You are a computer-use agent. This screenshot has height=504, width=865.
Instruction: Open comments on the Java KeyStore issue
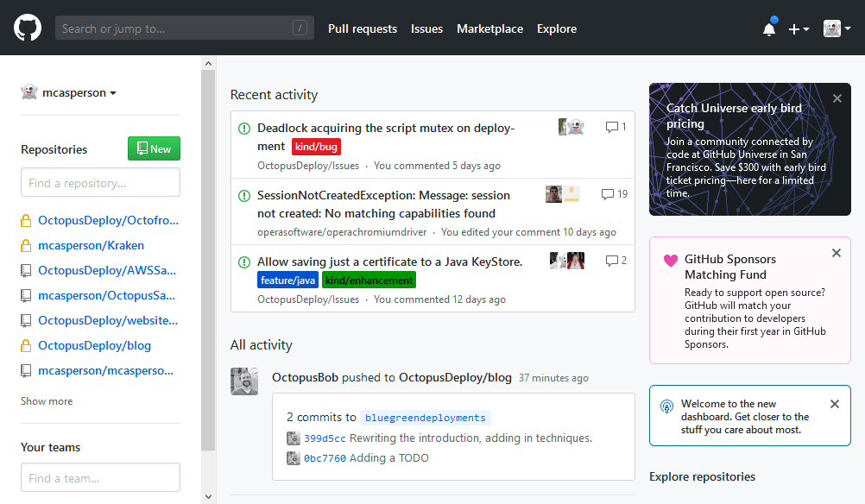(x=614, y=260)
